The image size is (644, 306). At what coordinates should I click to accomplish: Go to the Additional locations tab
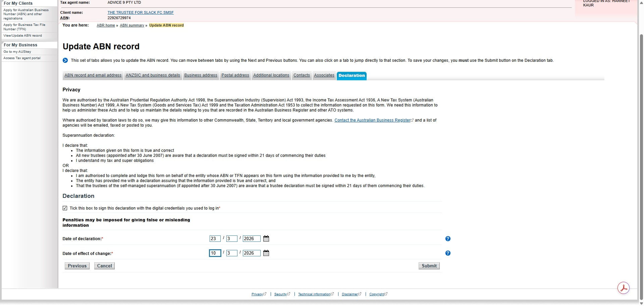click(x=271, y=75)
